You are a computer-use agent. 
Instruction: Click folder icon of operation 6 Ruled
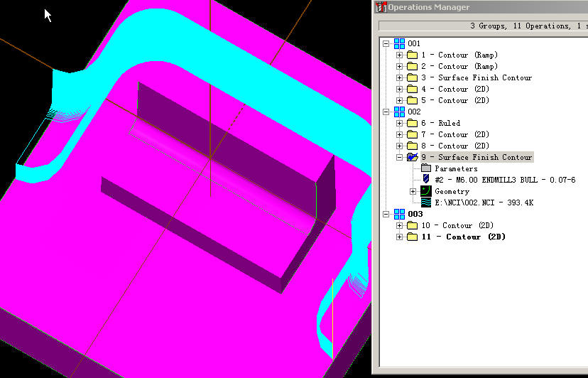[412, 123]
